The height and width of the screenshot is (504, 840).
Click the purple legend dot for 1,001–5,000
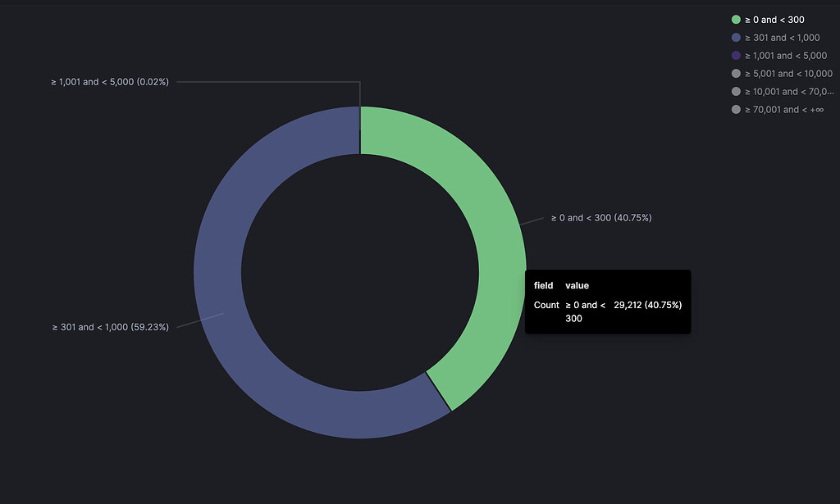[x=736, y=56]
